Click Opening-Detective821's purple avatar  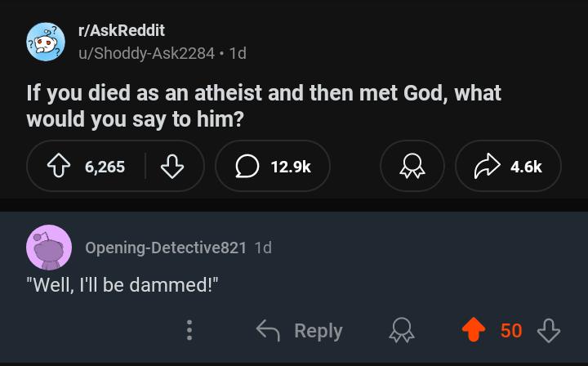point(49,247)
